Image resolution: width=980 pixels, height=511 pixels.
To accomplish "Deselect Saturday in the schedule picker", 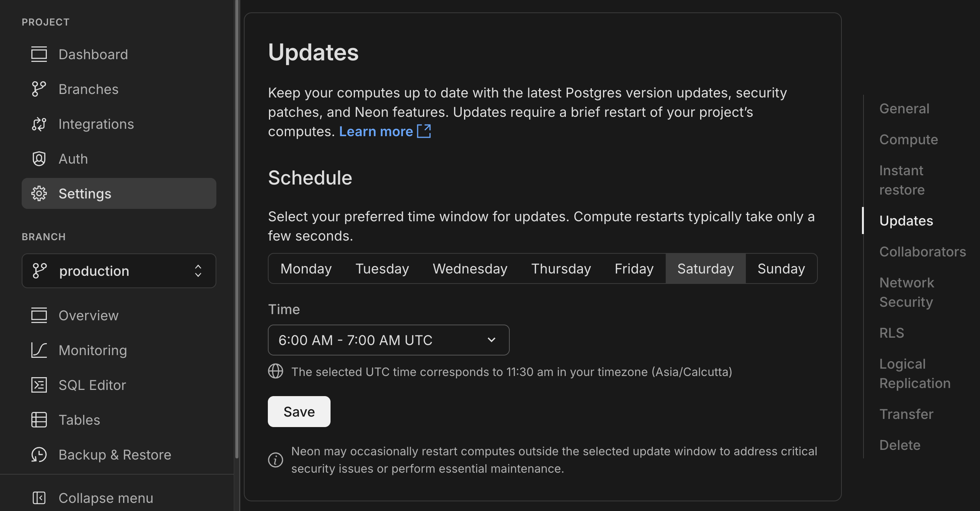I will (705, 268).
